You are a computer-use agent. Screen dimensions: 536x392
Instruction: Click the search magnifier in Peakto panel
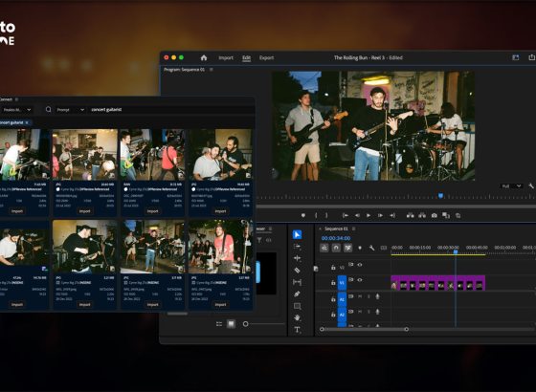point(49,109)
